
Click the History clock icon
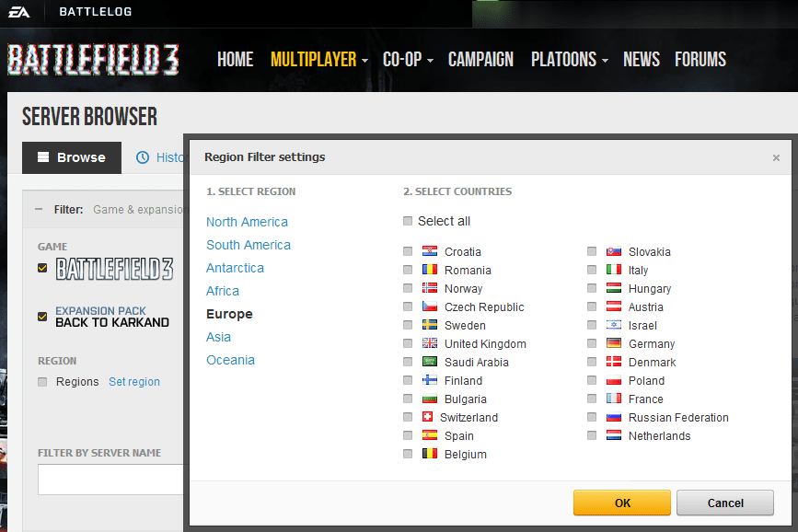(x=143, y=157)
